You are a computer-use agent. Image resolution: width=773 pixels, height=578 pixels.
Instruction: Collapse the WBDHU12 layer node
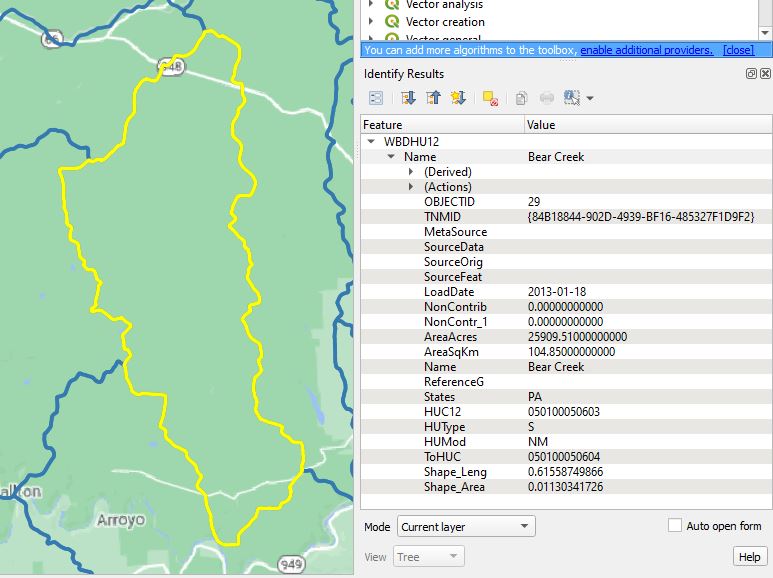(x=371, y=142)
